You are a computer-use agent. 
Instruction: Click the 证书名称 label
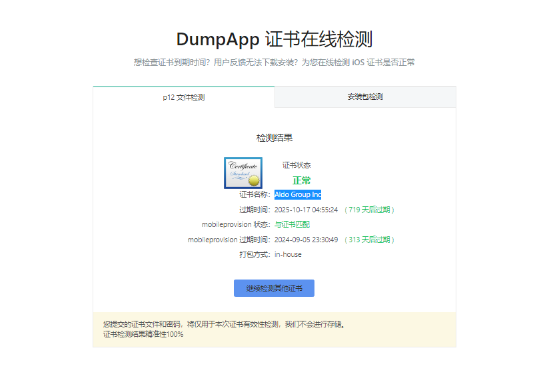click(x=255, y=194)
